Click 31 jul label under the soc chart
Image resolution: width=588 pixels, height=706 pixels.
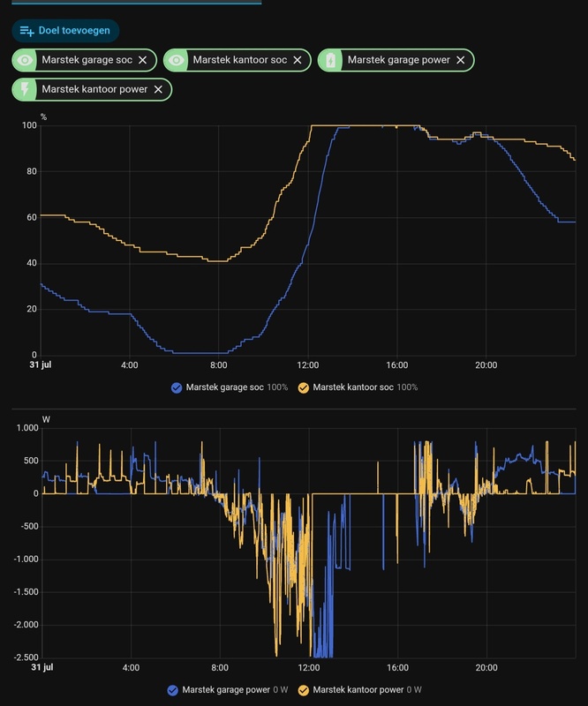(x=41, y=364)
